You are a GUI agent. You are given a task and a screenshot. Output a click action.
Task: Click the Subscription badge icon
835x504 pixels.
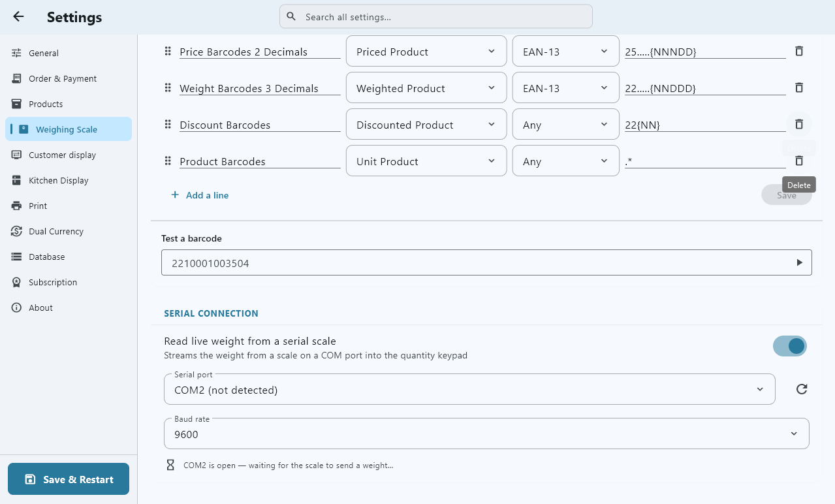point(16,282)
